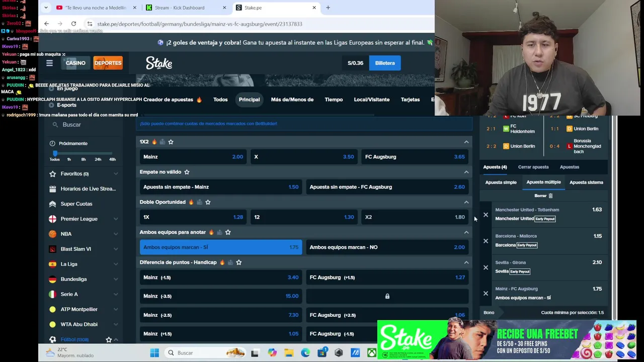Collapse the 1X2 market section
The height and width of the screenshot is (362, 644).
466,142
